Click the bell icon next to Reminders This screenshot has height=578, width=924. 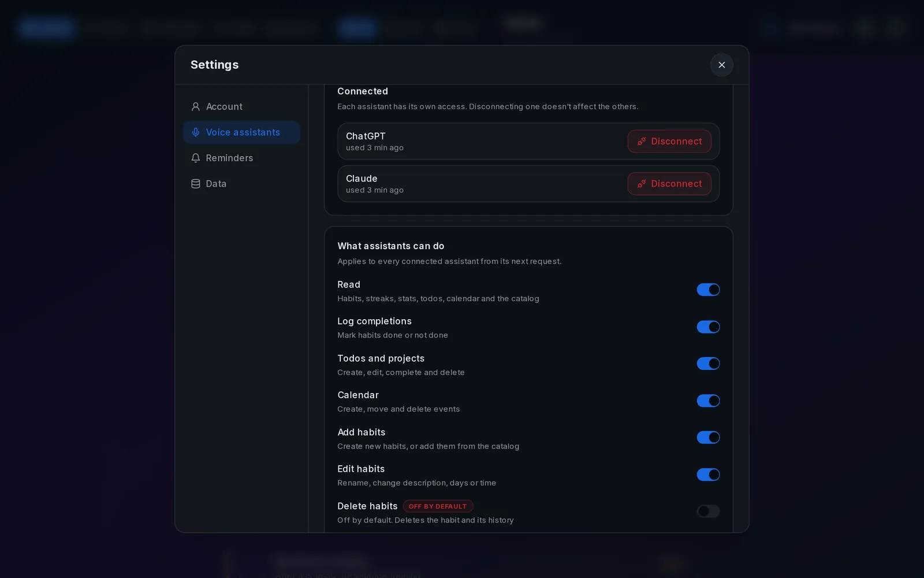196,158
